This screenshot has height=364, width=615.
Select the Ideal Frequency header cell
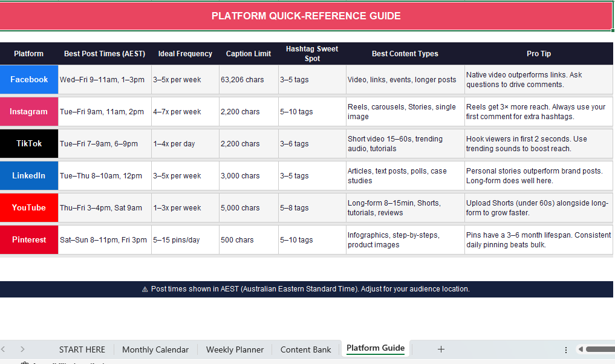[185, 54]
